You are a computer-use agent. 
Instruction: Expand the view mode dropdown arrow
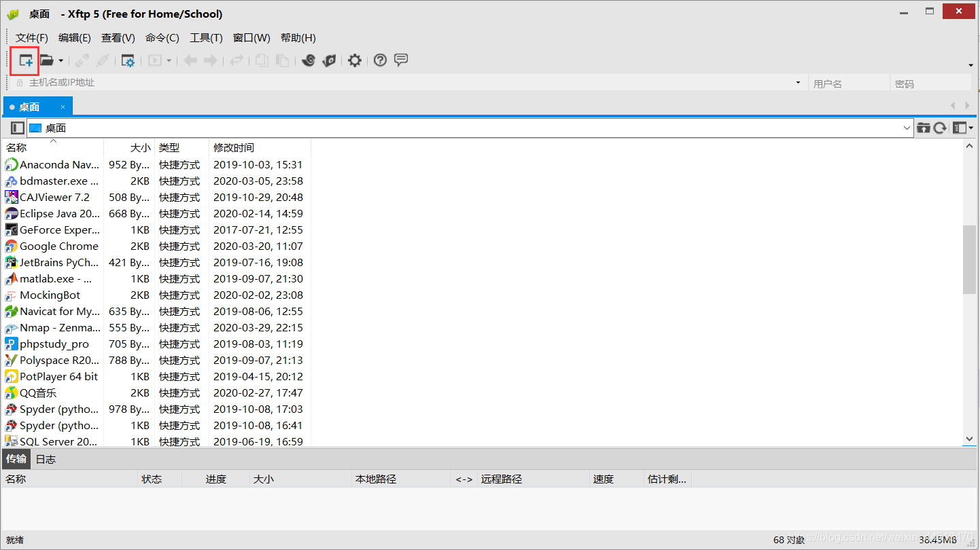[x=971, y=128]
